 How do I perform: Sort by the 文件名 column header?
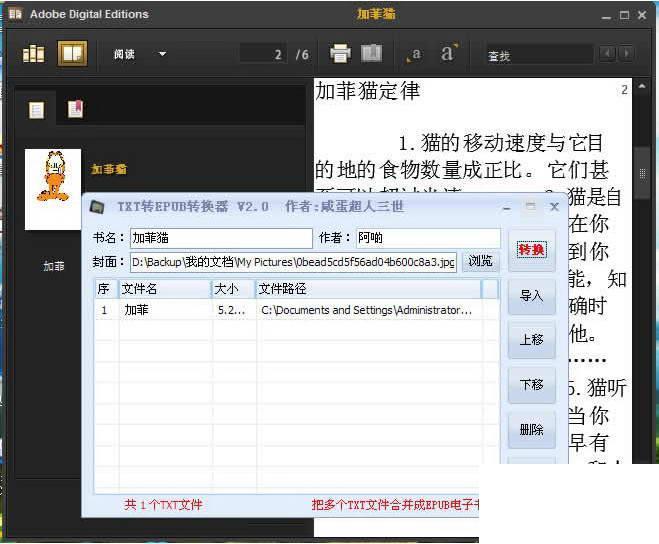click(x=165, y=289)
